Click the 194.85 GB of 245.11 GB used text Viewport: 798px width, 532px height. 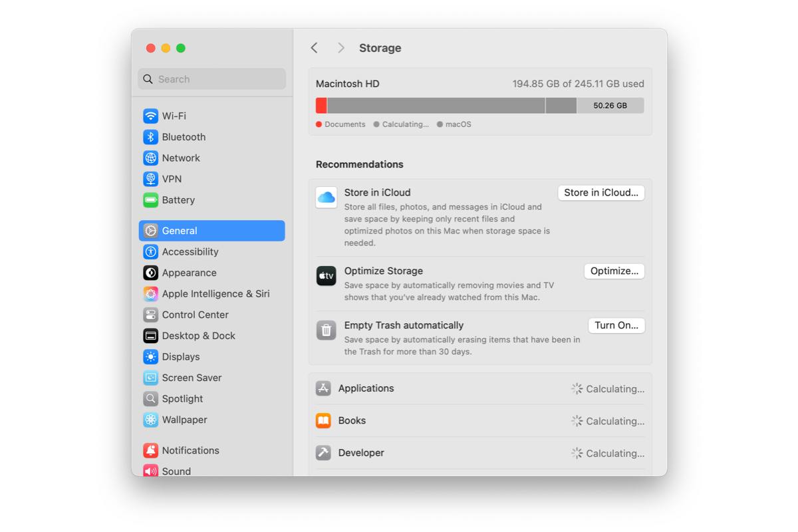(578, 84)
